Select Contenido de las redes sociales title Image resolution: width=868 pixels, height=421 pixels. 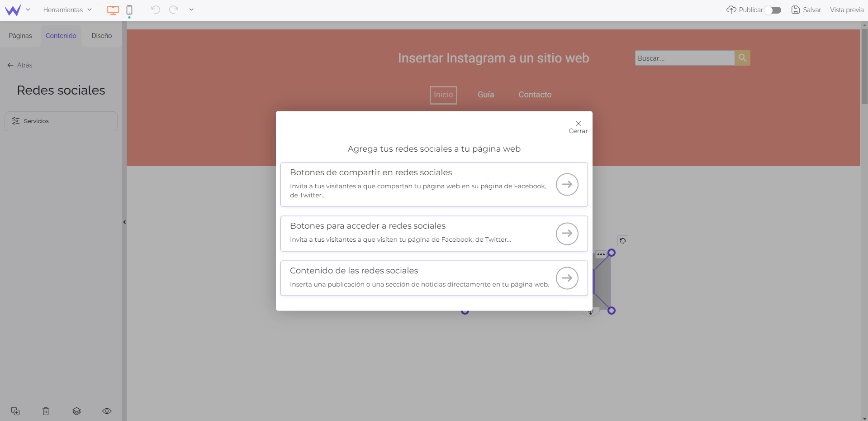[354, 271]
